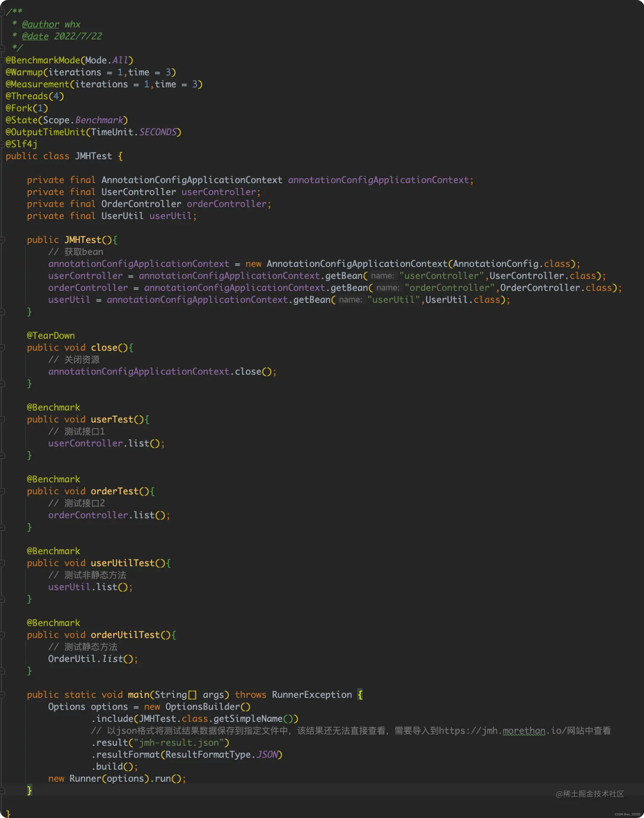644x818 pixels.
Task: Click the userUtilTest method name
Action: [123, 563]
